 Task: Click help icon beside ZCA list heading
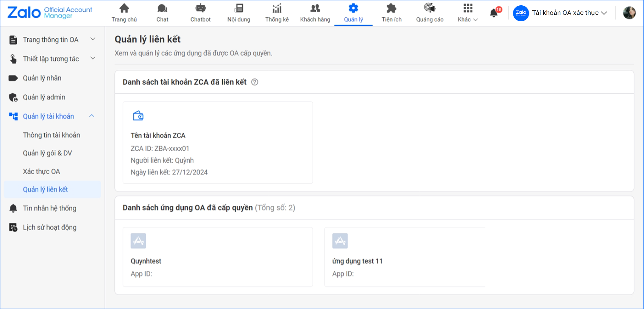point(255,82)
